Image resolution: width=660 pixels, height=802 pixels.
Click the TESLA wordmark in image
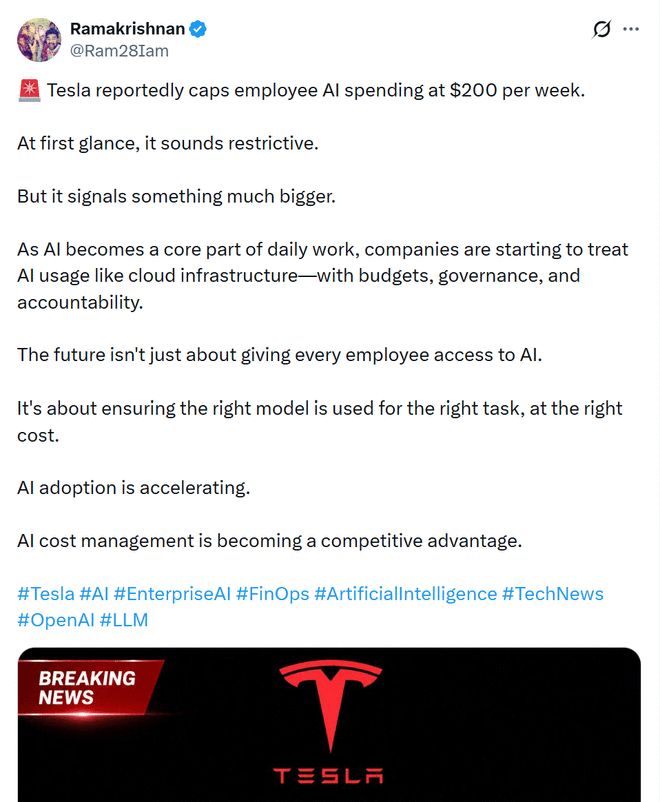pos(328,775)
